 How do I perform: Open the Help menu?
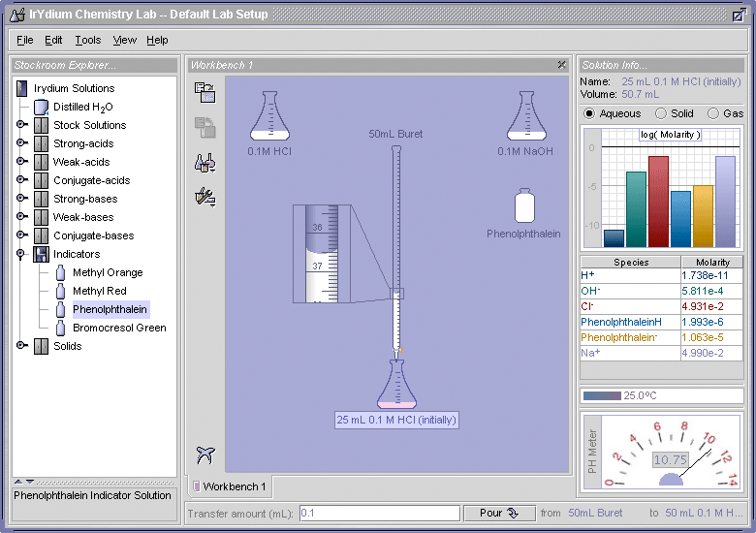point(157,40)
